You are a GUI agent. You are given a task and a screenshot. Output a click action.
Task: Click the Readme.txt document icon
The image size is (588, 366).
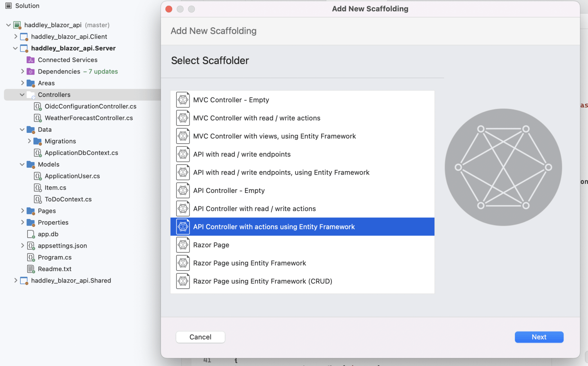[x=31, y=269]
